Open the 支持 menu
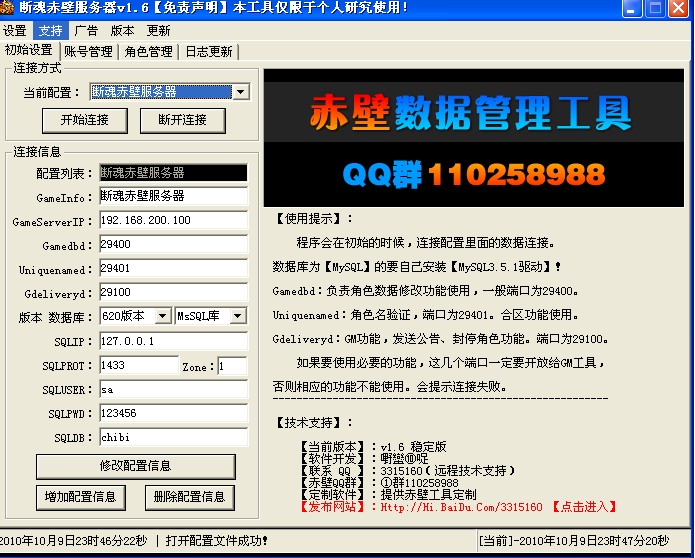695x558 pixels. (x=51, y=31)
